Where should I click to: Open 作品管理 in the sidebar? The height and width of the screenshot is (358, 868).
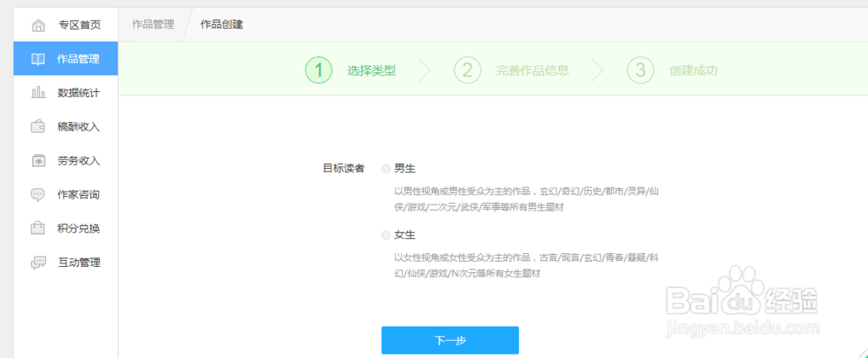click(x=66, y=59)
